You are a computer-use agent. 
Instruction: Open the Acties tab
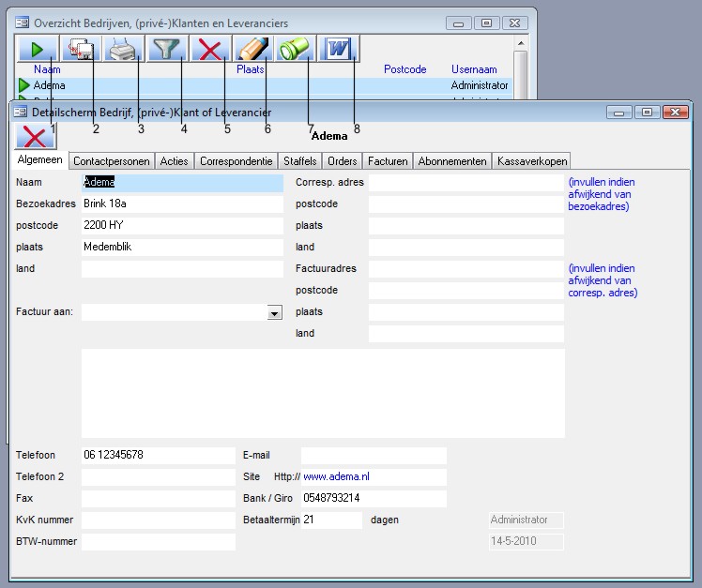[x=175, y=161]
